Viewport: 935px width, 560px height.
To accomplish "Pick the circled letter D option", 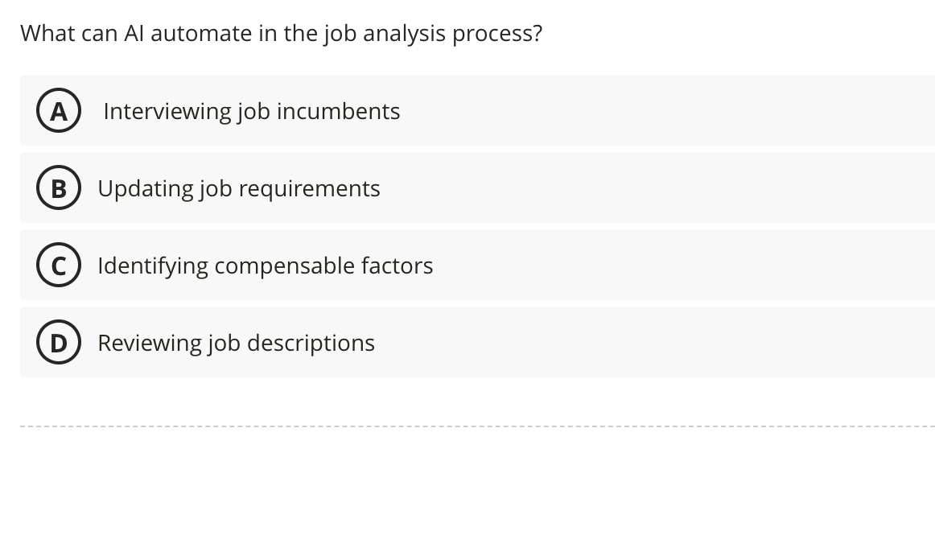I will (58, 343).
